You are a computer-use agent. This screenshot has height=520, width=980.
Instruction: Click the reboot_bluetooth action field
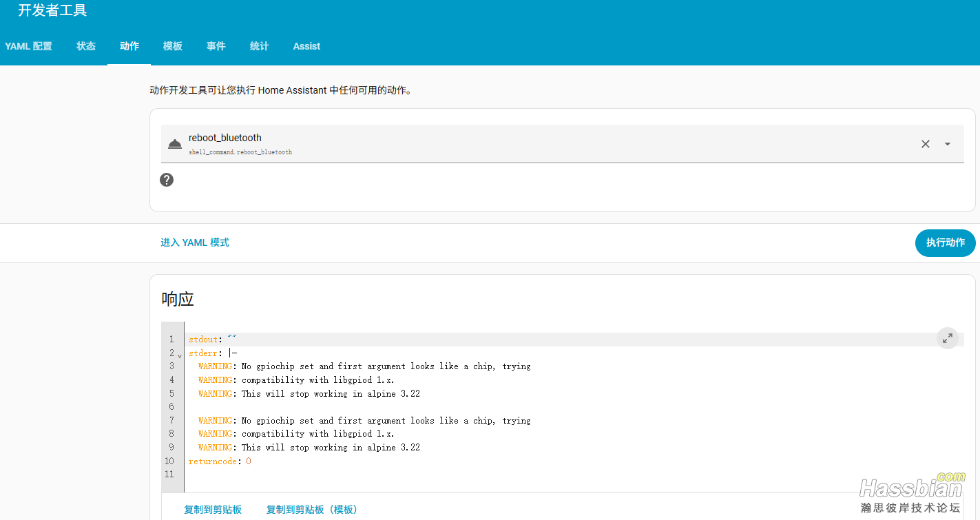tap(562, 144)
